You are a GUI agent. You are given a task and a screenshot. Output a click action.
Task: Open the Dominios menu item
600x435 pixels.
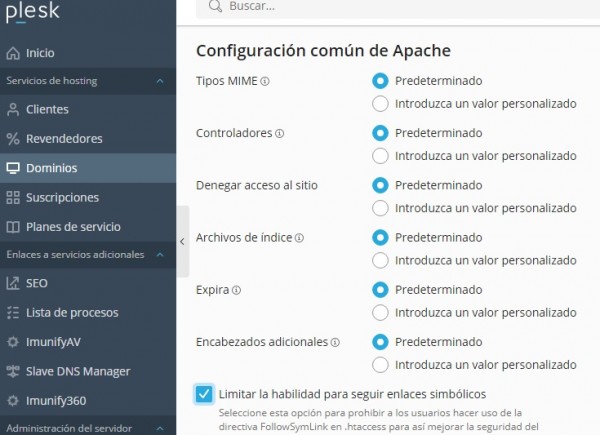[88, 168]
